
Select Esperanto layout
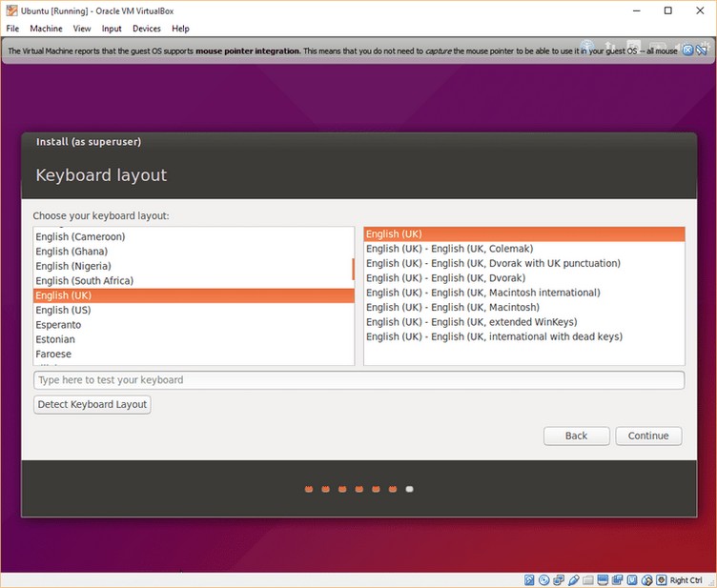pos(194,325)
